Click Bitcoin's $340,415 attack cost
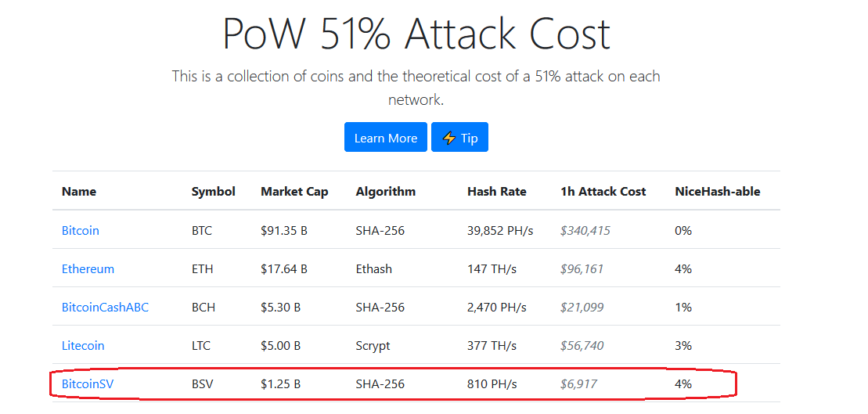This screenshot has width=868, height=414. click(585, 231)
